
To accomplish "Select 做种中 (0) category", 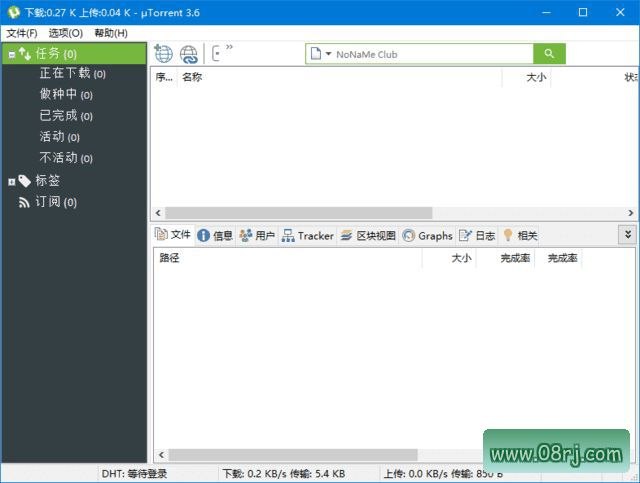I will pos(66,94).
